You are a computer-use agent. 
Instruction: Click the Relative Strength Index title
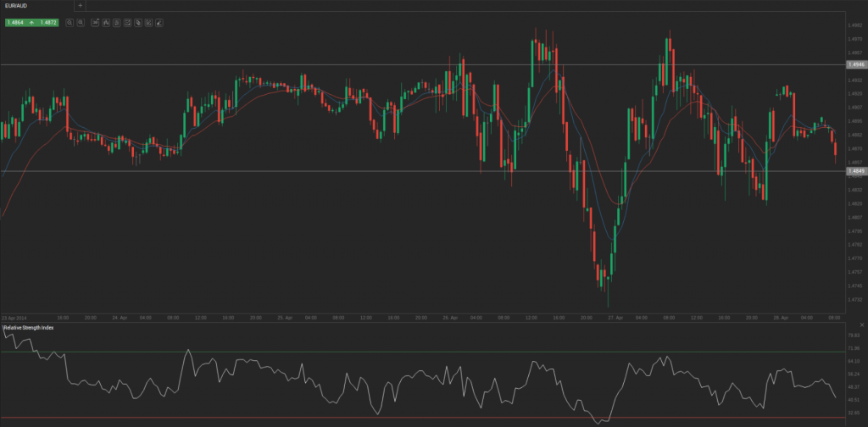click(29, 327)
